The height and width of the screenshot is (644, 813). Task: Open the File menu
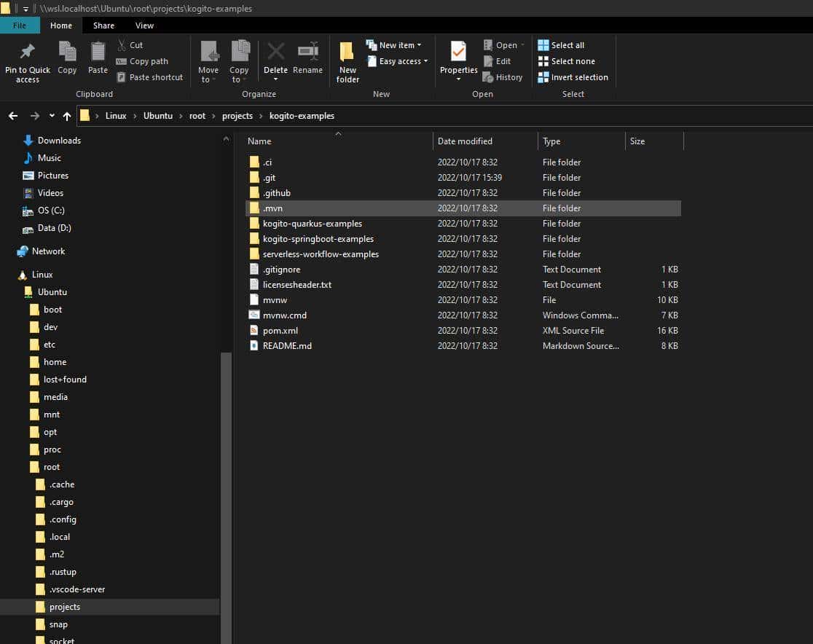(x=20, y=25)
